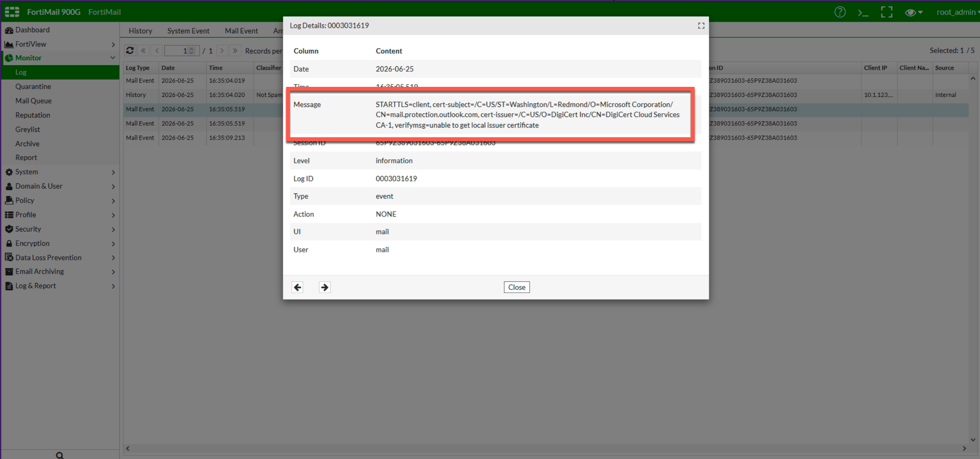Switch to the Mail Event tab
The width and height of the screenshot is (980, 459).
pyautogui.click(x=241, y=31)
